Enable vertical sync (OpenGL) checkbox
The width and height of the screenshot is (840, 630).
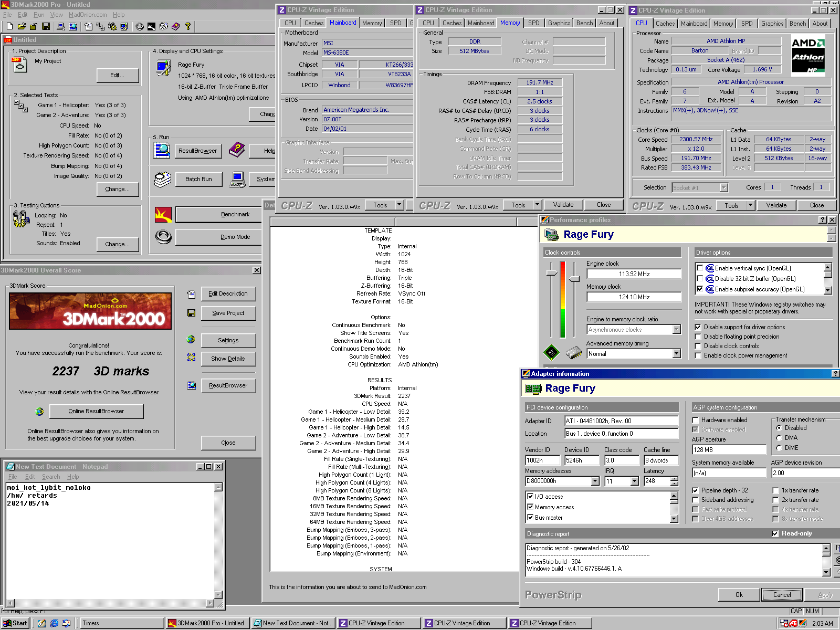(699, 268)
